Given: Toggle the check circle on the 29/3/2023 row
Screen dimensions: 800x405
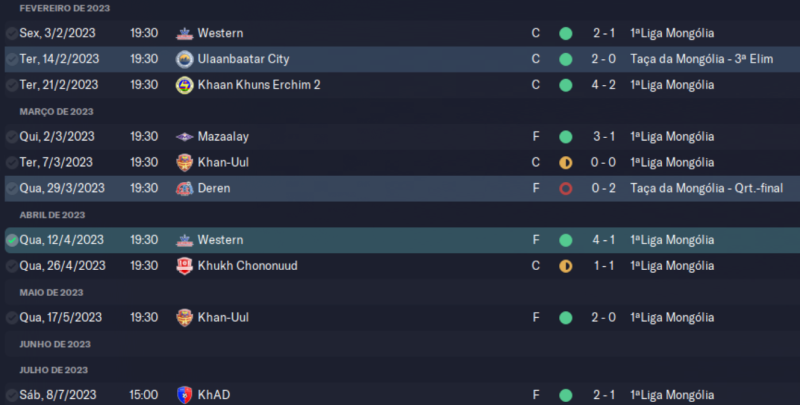Looking at the screenshot, I should (x=11, y=188).
